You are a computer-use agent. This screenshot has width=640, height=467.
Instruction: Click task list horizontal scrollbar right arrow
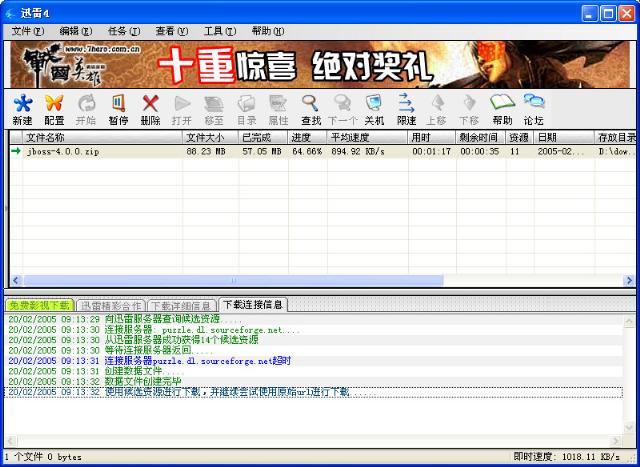(x=629, y=280)
